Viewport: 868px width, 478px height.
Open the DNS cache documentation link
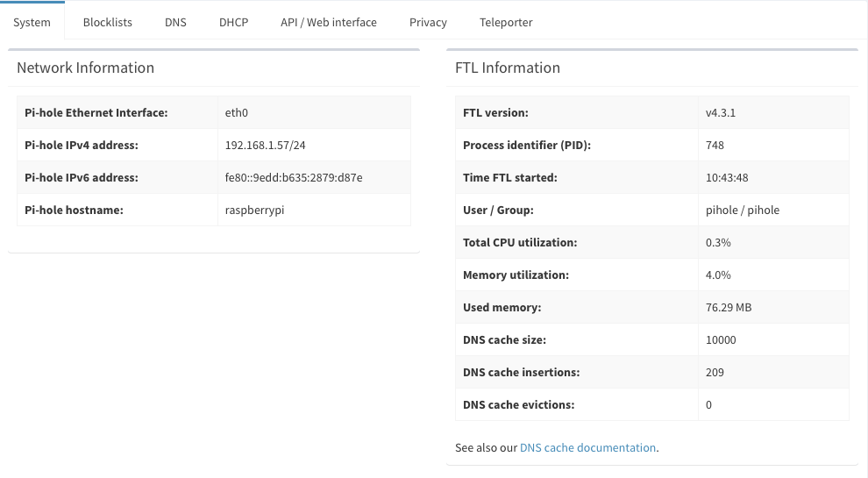tap(587, 447)
